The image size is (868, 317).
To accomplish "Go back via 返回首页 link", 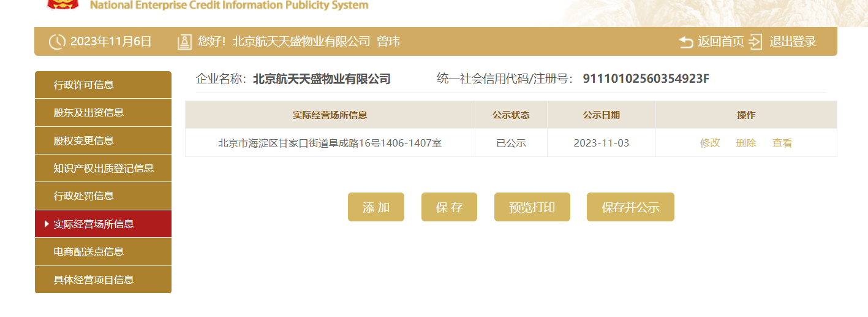I will point(721,42).
